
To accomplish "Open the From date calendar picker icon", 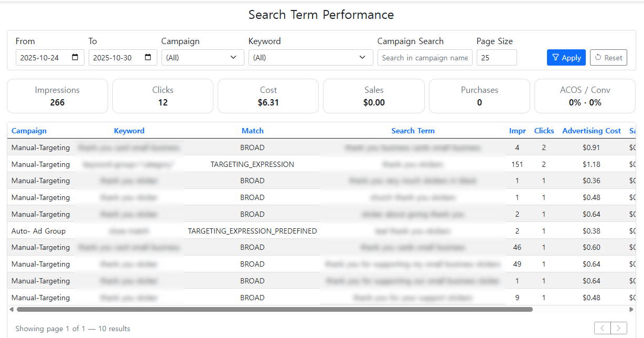I will click(x=76, y=58).
